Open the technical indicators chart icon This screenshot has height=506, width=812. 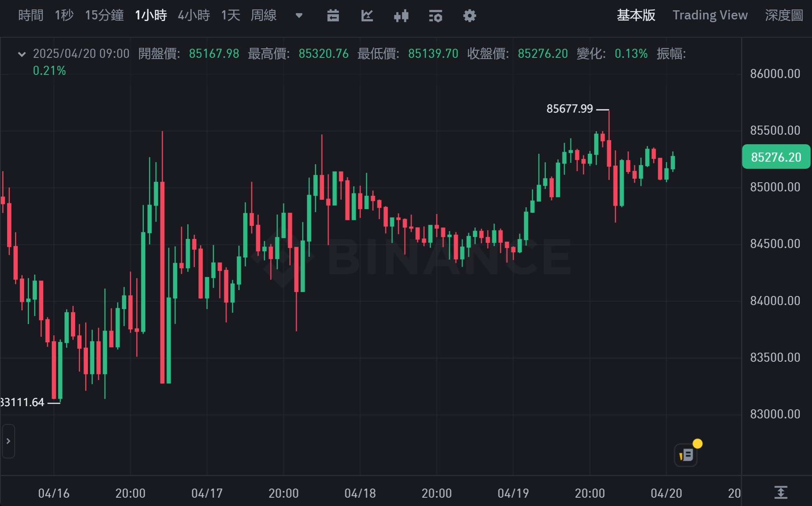pyautogui.click(x=367, y=16)
